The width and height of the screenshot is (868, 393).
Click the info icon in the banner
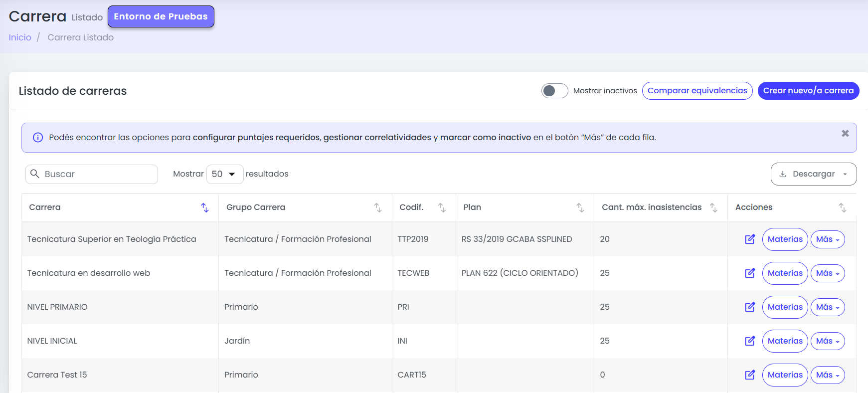(38, 138)
